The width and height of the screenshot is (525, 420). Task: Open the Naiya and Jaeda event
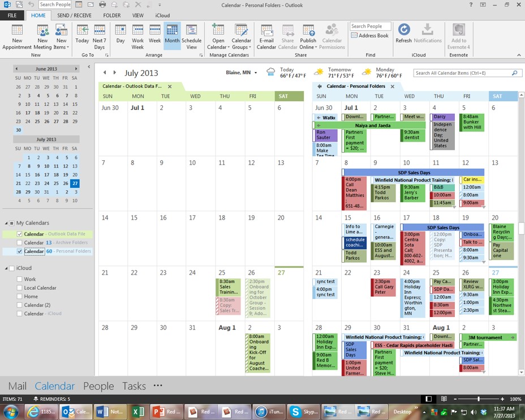pyautogui.click(x=369, y=125)
